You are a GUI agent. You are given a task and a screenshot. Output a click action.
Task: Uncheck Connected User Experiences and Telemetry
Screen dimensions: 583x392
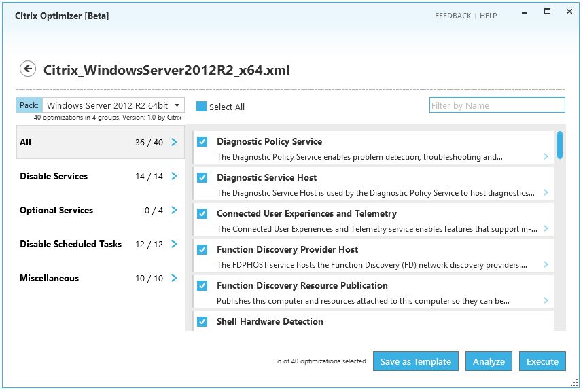pyautogui.click(x=201, y=213)
